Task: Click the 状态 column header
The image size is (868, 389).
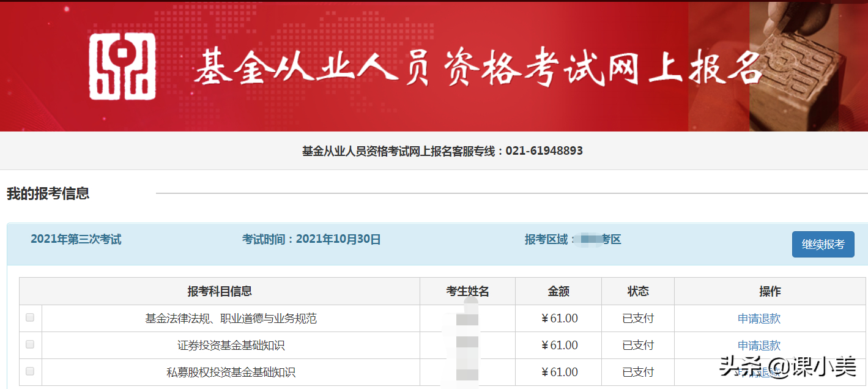Action: pyautogui.click(x=638, y=291)
